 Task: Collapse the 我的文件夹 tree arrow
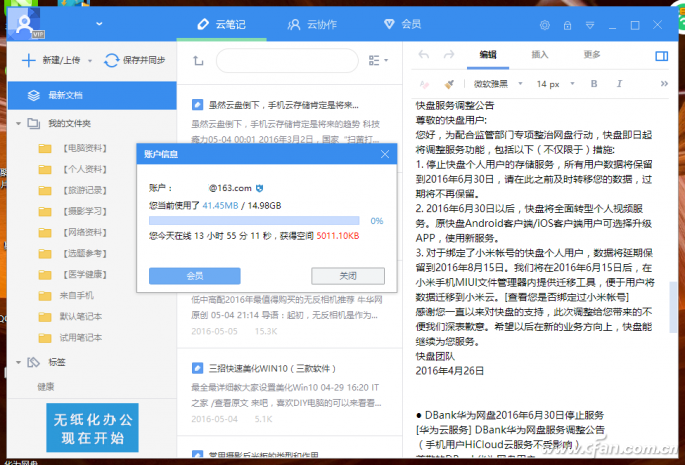coord(18,124)
